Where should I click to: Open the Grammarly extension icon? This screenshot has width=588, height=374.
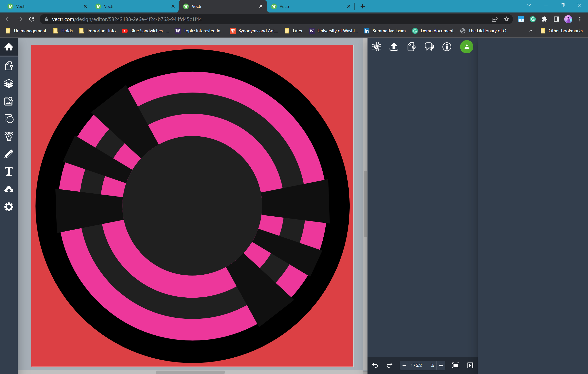(x=533, y=19)
